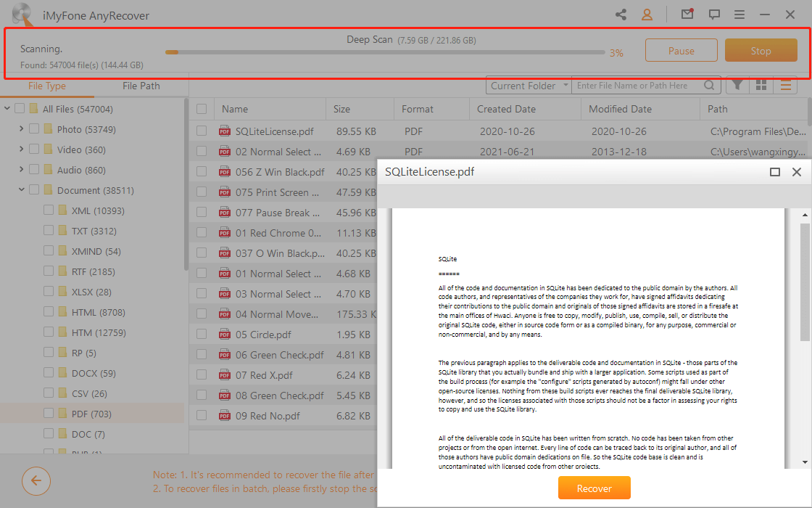Check the TXT file type checkbox
This screenshot has width=812, height=508.
click(x=49, y=230)
